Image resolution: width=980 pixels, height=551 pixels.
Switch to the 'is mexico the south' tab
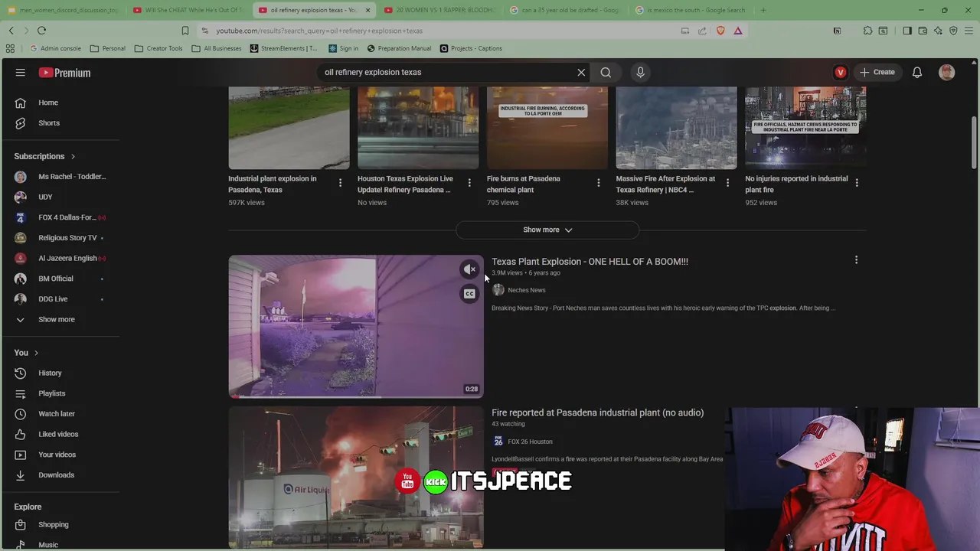pos(691,10)
